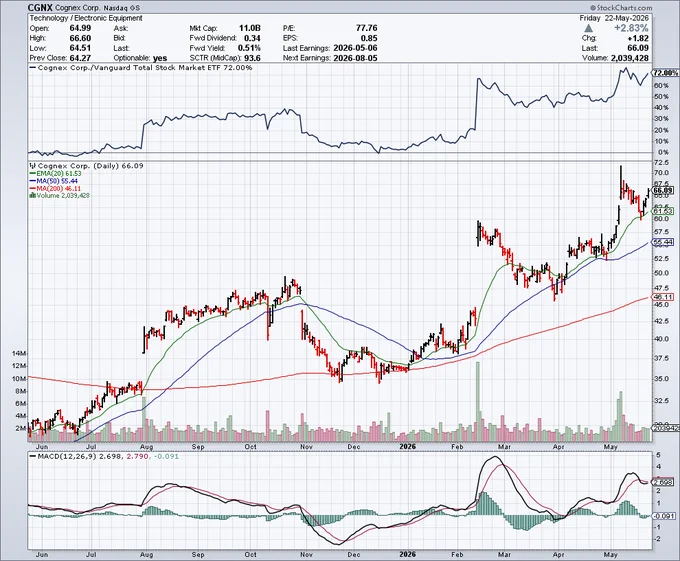Click the 55.44 moving-average flag on the price axis
The height and width of the screenshot is (561, 680).
663,242
